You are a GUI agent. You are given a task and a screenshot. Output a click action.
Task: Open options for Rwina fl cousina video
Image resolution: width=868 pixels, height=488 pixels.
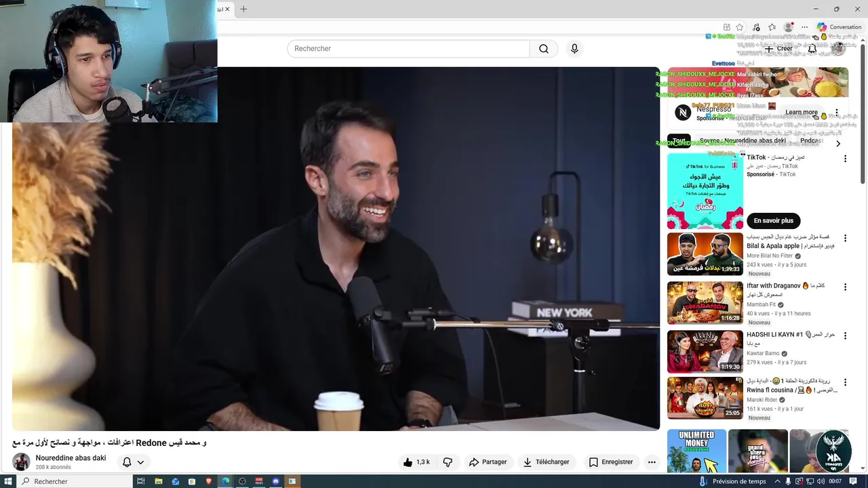845,382
